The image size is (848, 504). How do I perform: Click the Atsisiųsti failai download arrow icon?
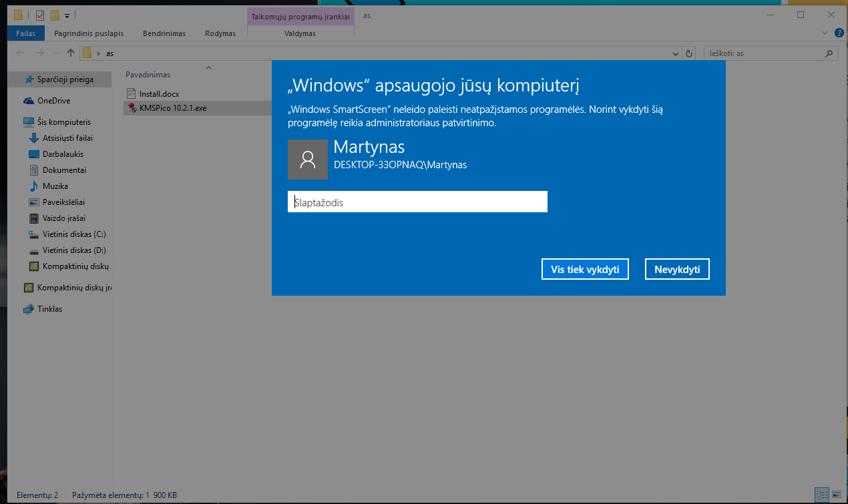coord(35,138)
